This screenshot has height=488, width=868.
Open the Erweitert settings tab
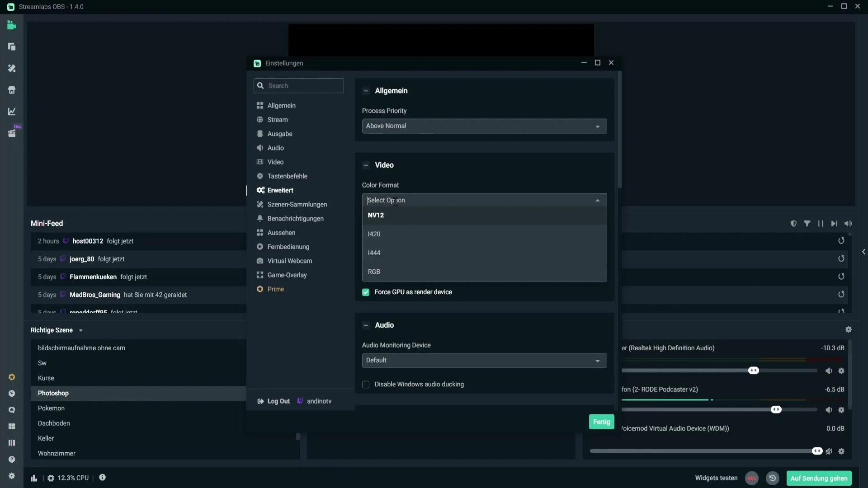pyautogui.click(x=279, y=190)
